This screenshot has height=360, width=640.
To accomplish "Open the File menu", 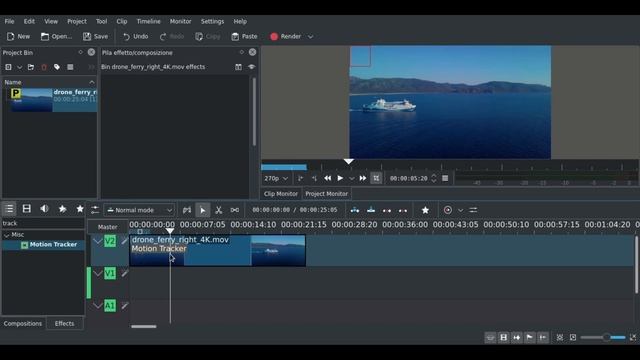I will tap(9, 21).
